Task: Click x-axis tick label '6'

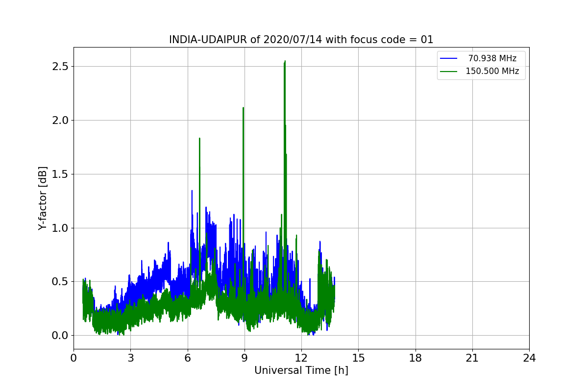Action: tap(187, 358)
